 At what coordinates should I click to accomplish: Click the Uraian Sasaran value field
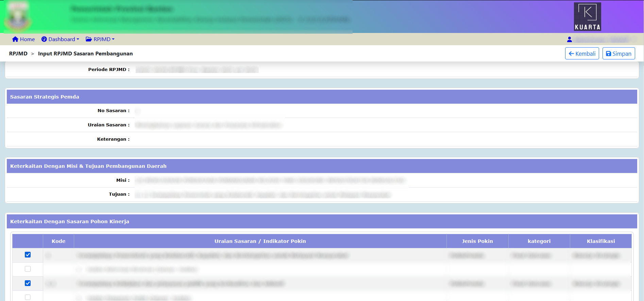208,125
